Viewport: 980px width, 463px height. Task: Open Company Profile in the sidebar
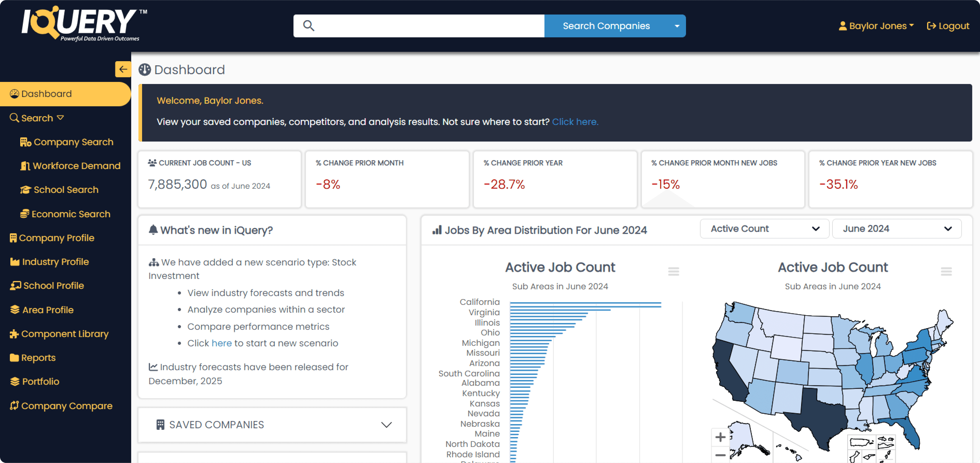tap(52, 238)
